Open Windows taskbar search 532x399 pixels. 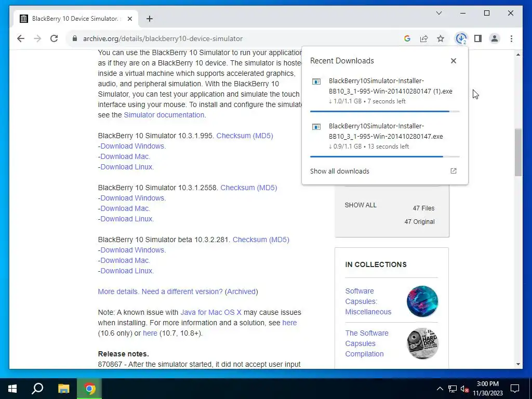point(37,389)
